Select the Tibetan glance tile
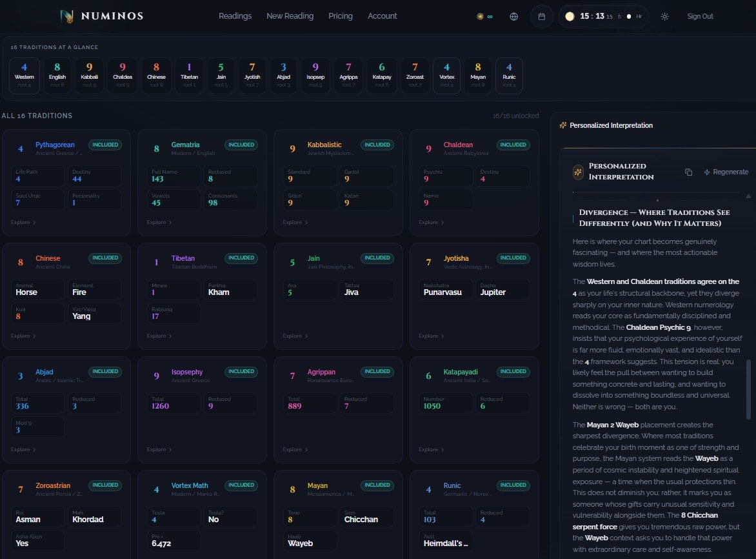This screenshot has height=559, width=756. 189,76
